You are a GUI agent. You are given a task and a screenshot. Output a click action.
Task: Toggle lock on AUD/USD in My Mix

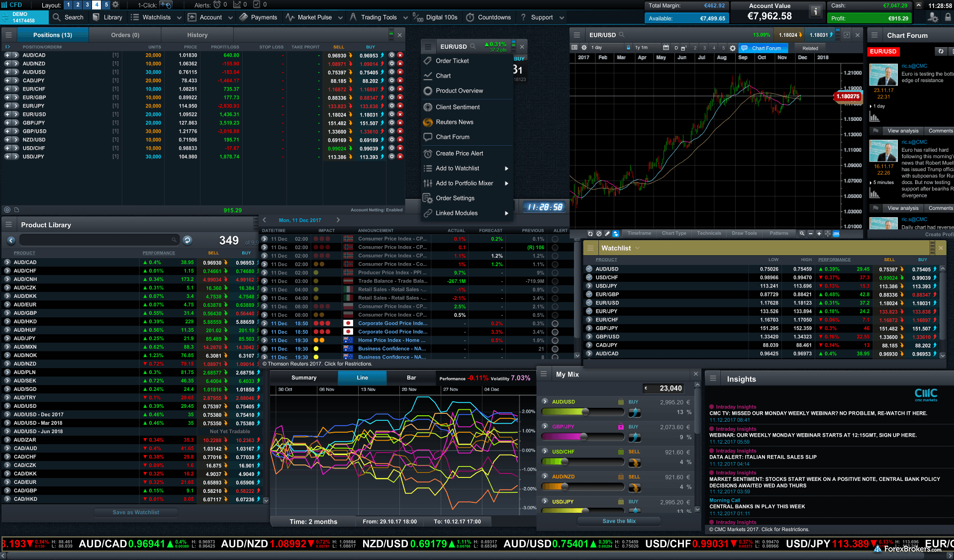[x=621, y=402]
